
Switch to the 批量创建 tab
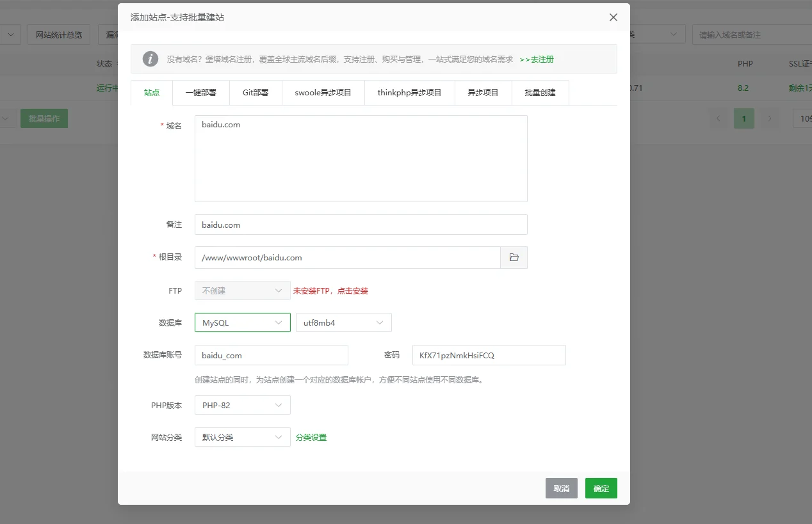[x=540, y=92]
